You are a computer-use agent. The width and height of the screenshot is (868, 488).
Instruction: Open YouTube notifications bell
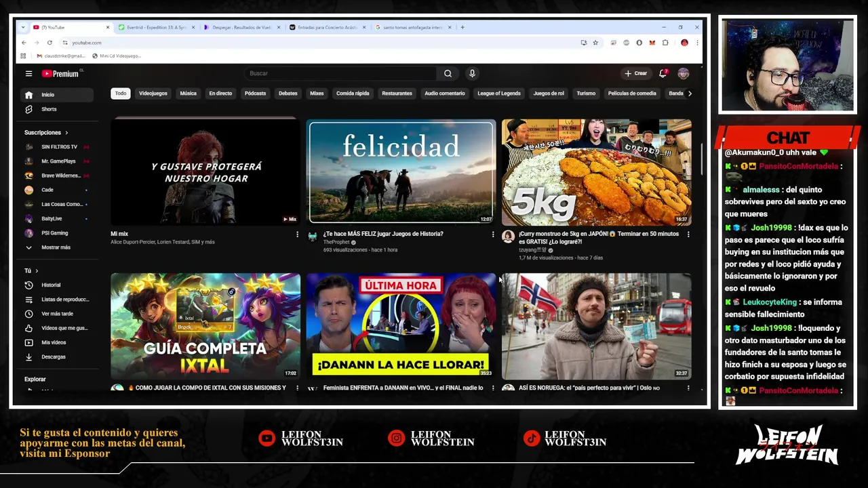point(663,73)
